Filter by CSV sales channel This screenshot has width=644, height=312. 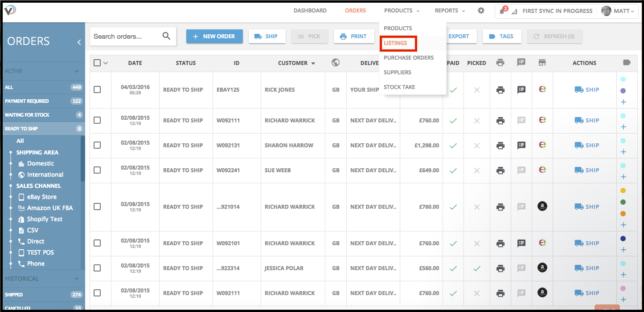tap(28, 230)
